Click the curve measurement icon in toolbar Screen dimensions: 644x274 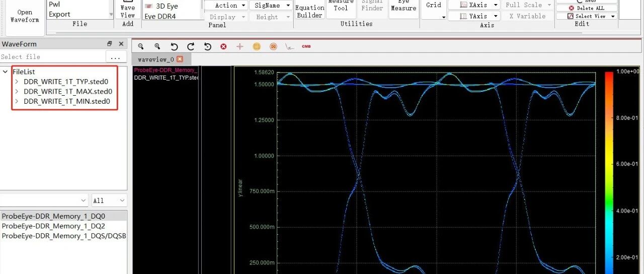point(289,46)
